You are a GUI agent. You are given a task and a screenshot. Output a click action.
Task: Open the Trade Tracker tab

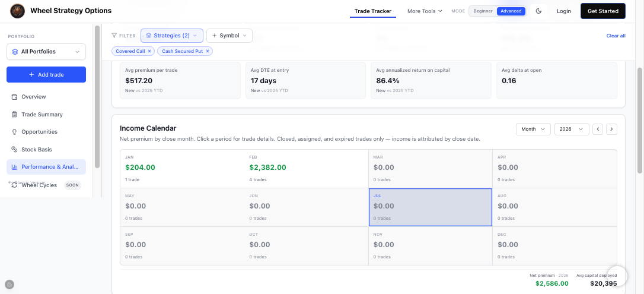372,11
